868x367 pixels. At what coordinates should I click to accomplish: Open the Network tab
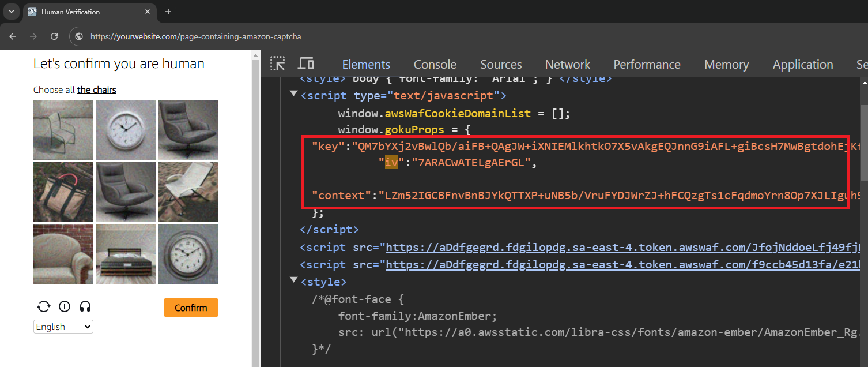[567, 65]
